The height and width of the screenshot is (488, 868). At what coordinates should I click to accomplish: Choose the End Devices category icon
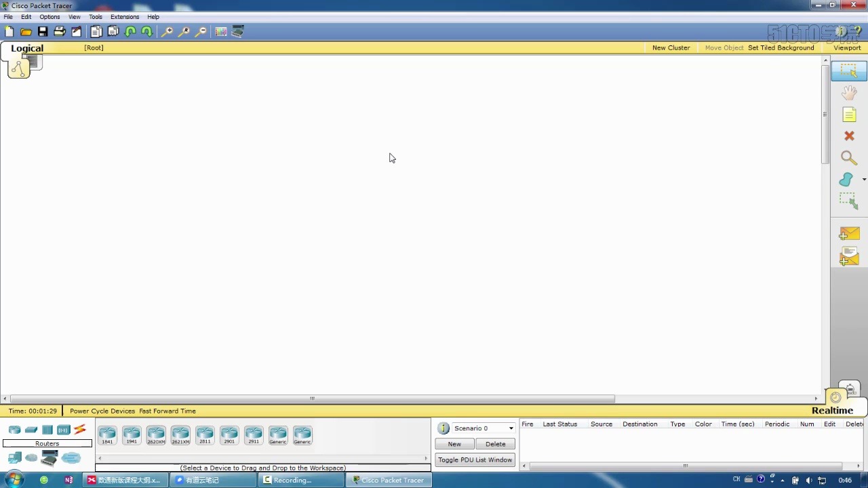tap(14, 459)
